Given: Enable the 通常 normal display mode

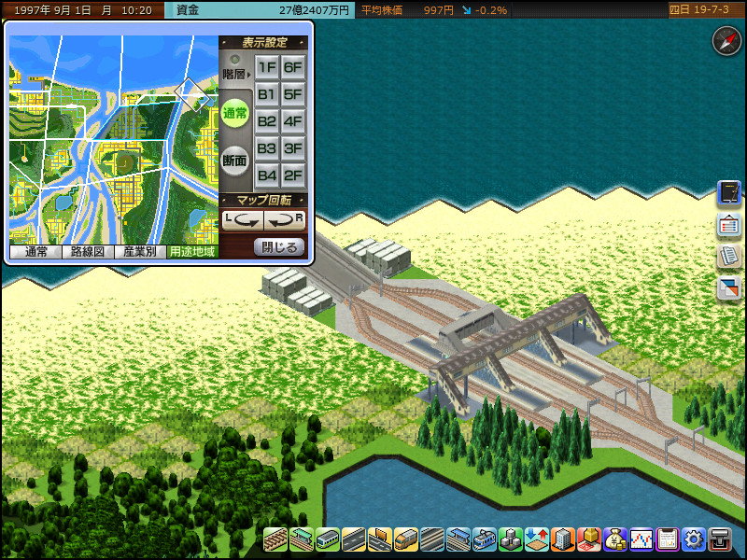Looking at the screenshot, I should [235, 113].
